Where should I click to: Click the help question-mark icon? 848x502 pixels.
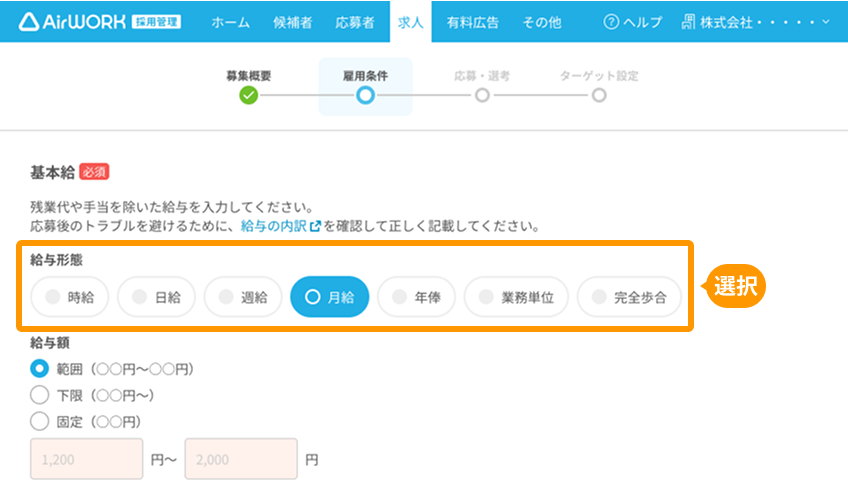(611, 22)
